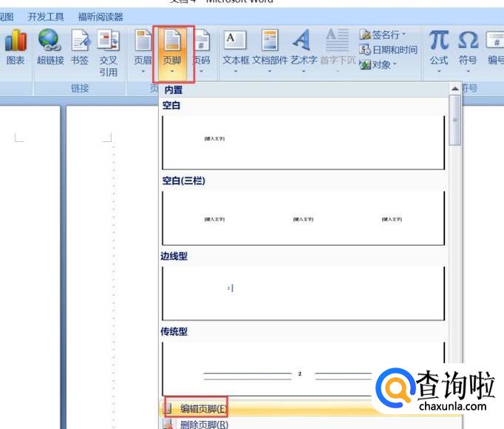Open the 签名行 dropdown arrow
Viewport: 504px width, 429px height.
point(403,34)
